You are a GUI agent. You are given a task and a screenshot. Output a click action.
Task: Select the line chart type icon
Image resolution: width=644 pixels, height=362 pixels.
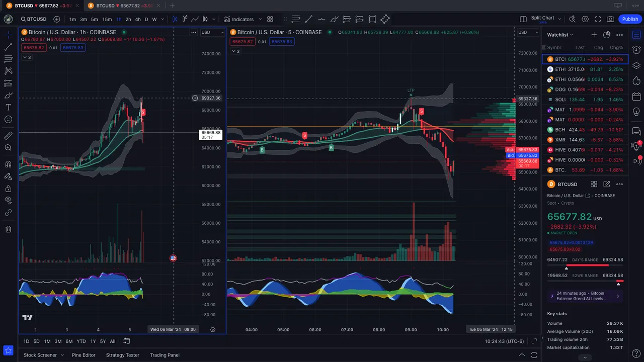click(x=195, y=19)
